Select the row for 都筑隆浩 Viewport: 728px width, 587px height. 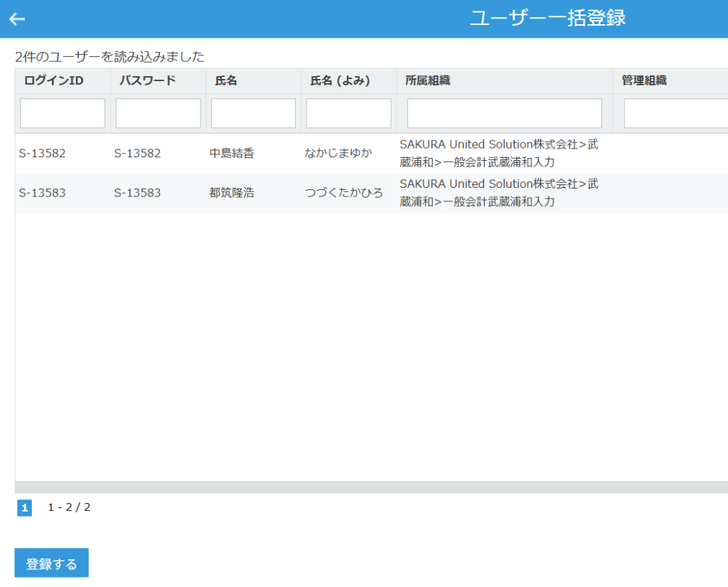pos(232,193)
